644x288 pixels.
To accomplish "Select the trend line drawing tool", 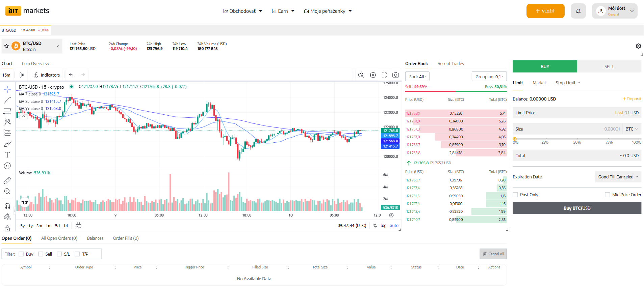I will tap(7, 100).
